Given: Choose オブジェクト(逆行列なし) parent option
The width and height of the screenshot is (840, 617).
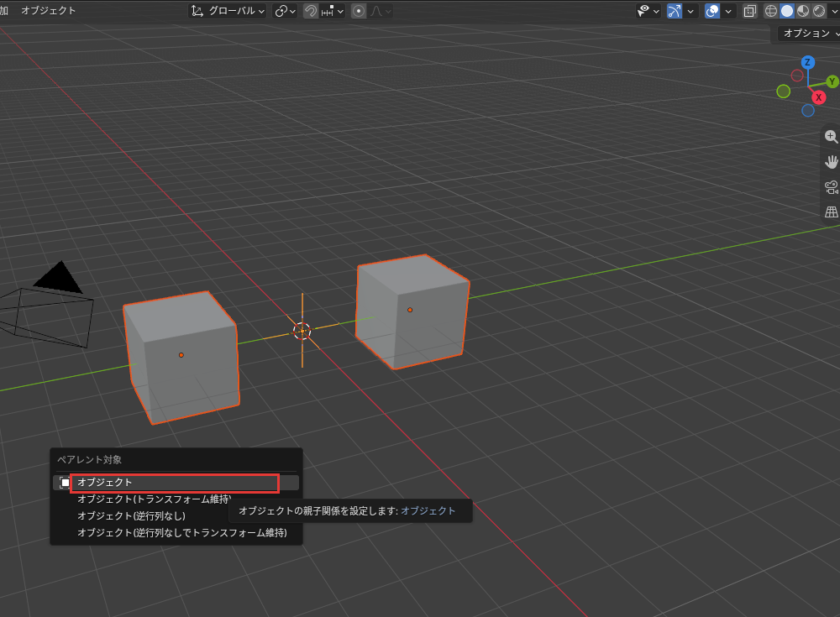Looking at the screenshot, I should coord(131,515).
